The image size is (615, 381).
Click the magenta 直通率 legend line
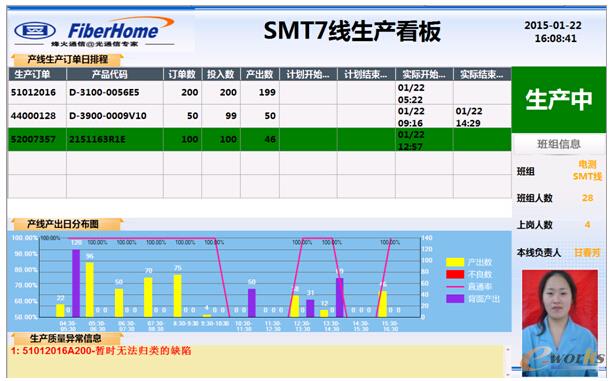455,286
